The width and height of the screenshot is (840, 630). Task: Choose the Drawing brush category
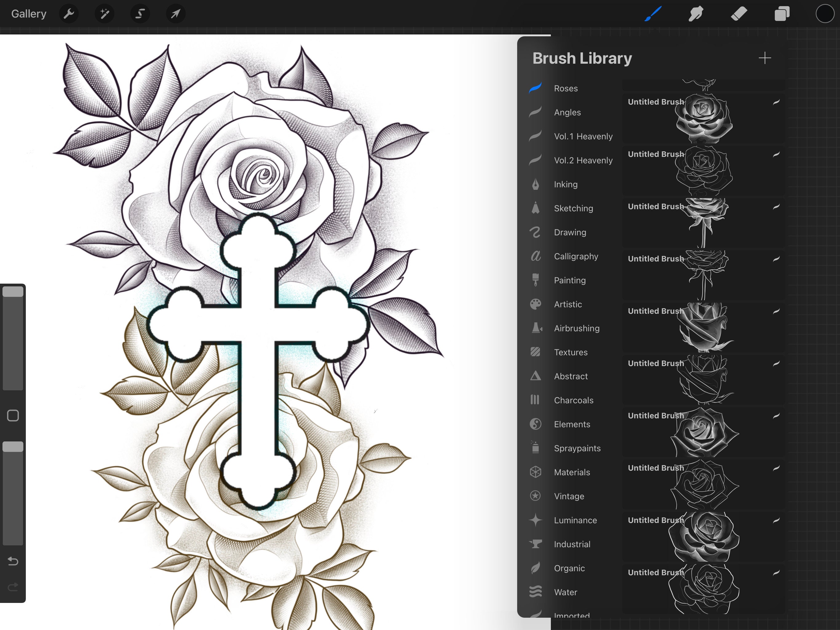tap(570, 232)
